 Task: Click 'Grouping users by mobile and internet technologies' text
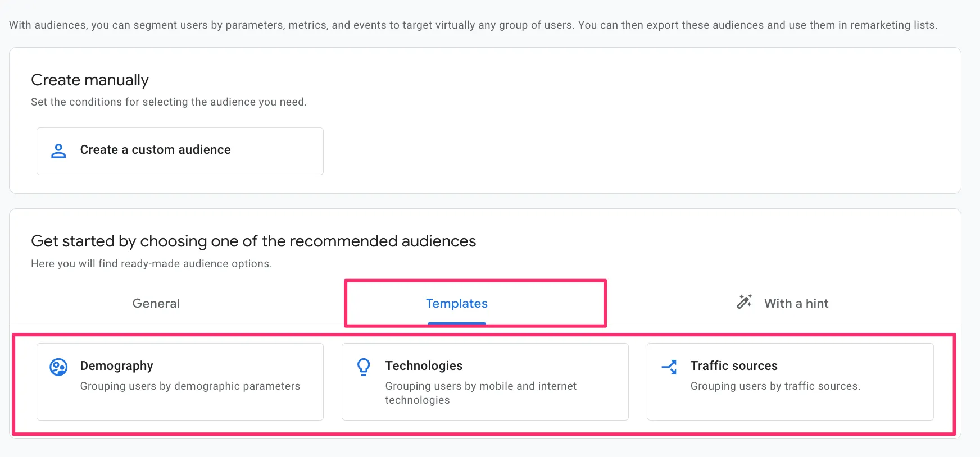tap(480, 392)
